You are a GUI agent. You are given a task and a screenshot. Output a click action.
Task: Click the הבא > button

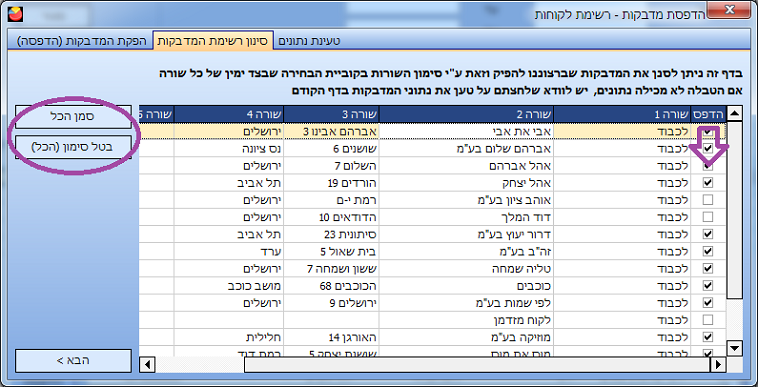(73, 360)
